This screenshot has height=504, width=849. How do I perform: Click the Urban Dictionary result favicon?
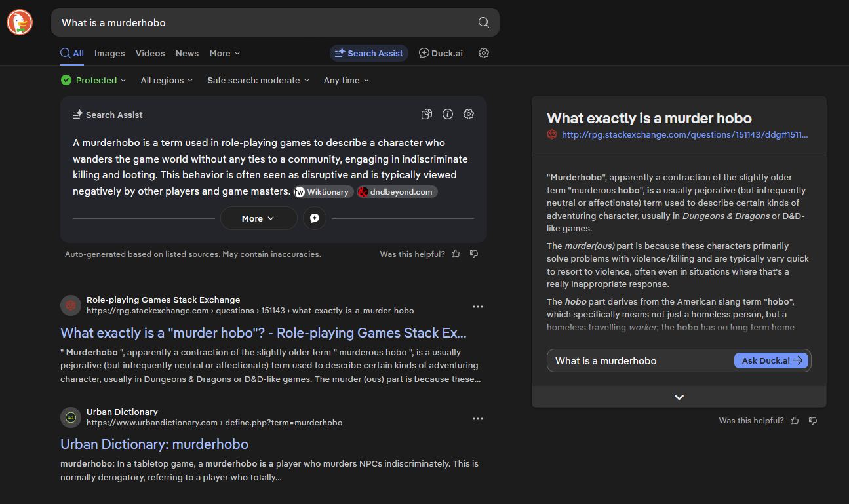(71, 417)
